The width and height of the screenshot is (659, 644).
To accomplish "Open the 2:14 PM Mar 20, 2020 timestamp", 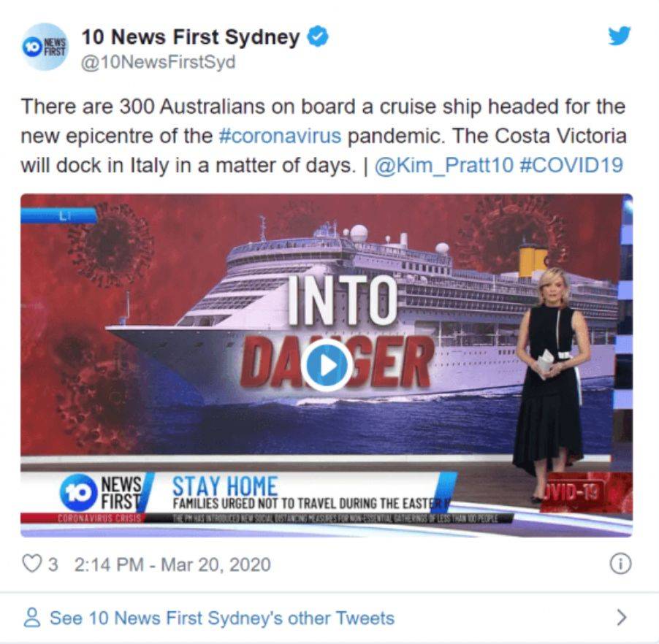I will click(172, 564).
